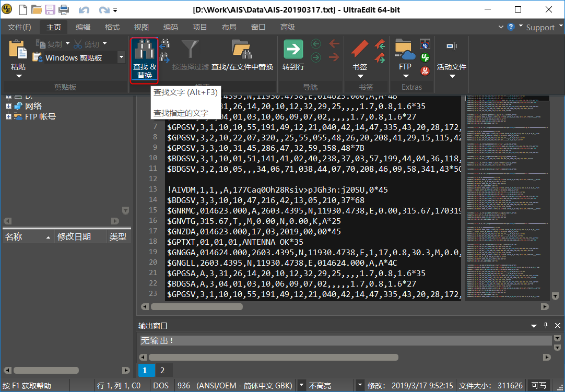
Task: Expand the 书签 dropdown arrow
Action: click(360, 76)
